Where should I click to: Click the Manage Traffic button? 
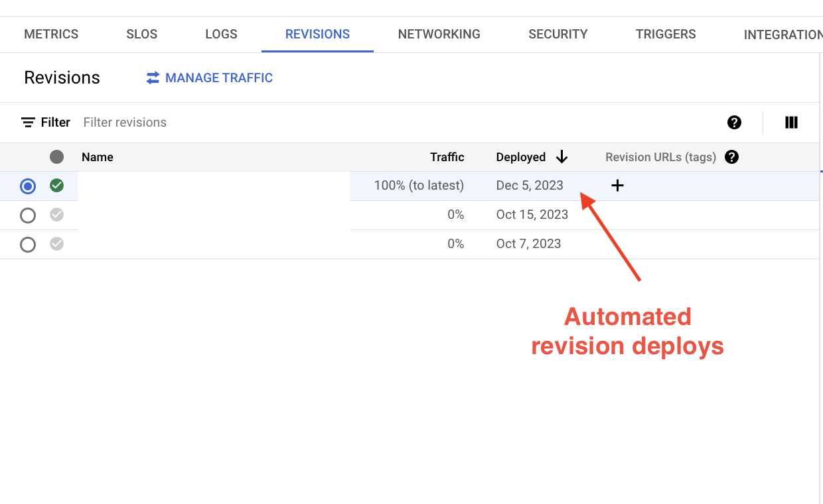(210, 78)
